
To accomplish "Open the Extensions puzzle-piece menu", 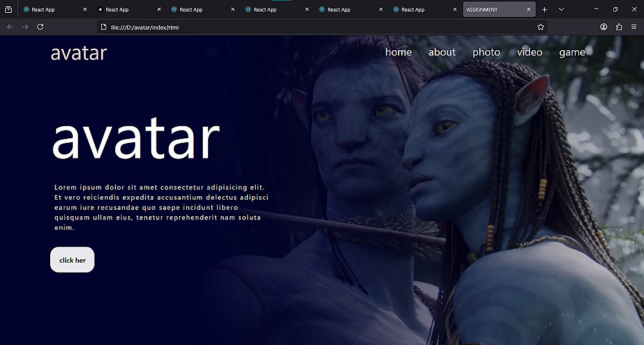I will click(x=619, y=26).
